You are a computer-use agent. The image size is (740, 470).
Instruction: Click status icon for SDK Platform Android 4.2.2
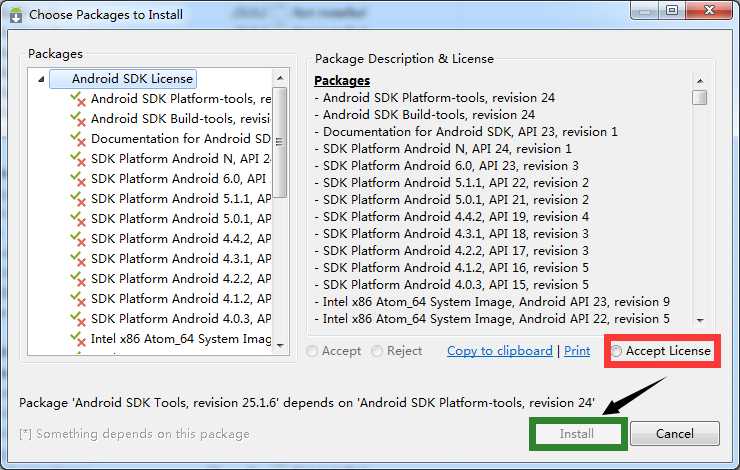(x=77, y=279)
